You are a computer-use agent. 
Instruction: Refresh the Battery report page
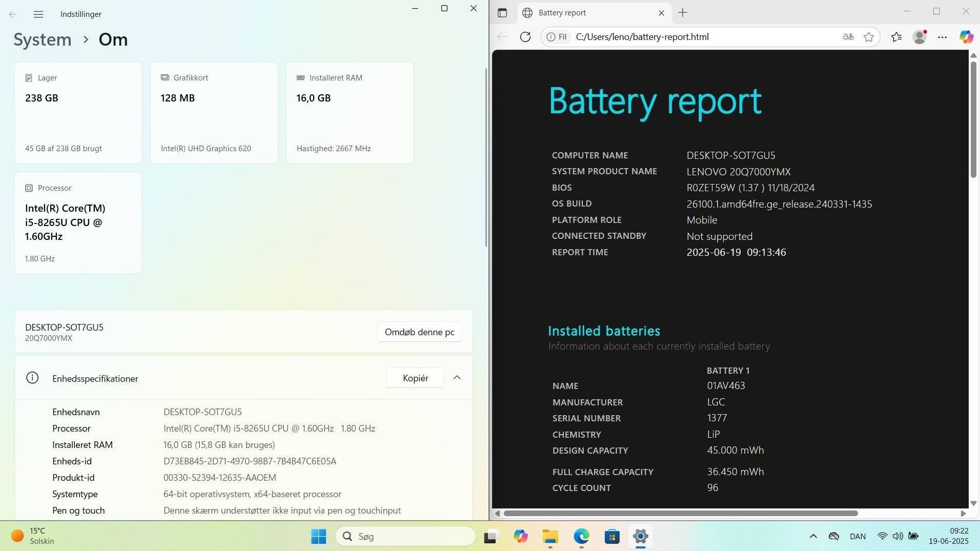click(525, 37)
